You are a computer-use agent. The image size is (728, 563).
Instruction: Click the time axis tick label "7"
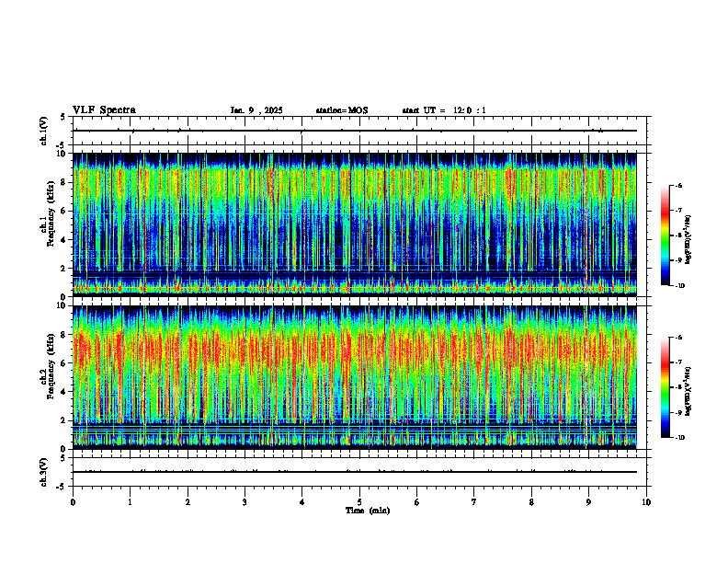click(x=474, y=502)
